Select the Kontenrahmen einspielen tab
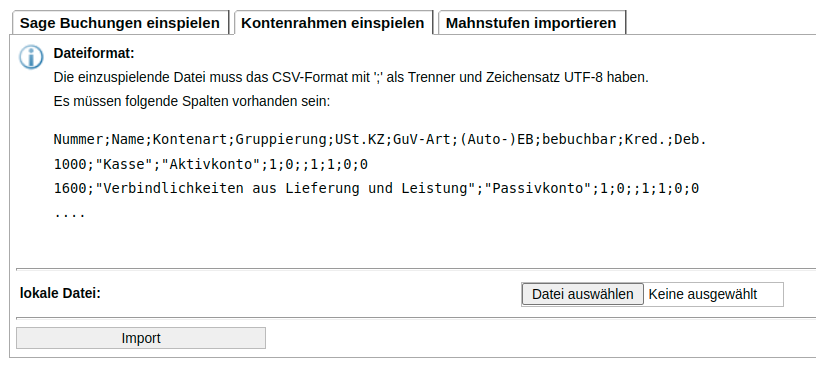Screen dimensions: 816x368 pyautogui.click(x=333, y=23)
